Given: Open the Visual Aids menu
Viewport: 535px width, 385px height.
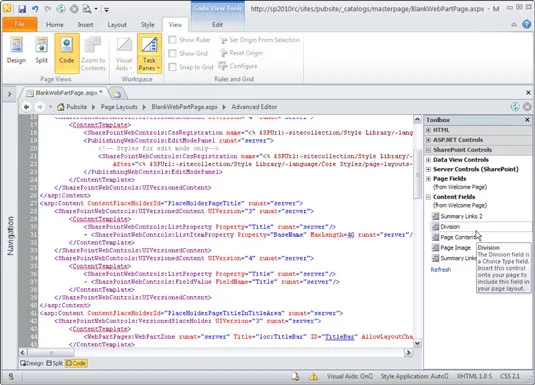Looking at the screenshot, I should [124, 54].
